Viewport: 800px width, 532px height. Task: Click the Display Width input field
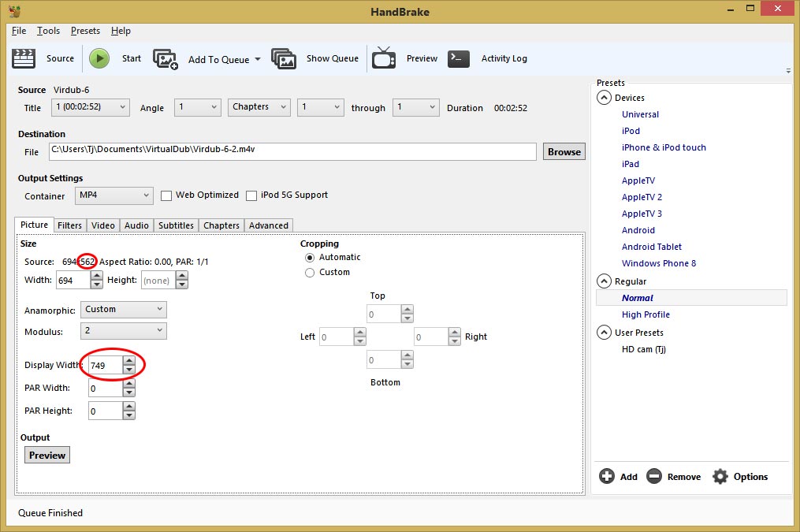[x=105, y=365]
